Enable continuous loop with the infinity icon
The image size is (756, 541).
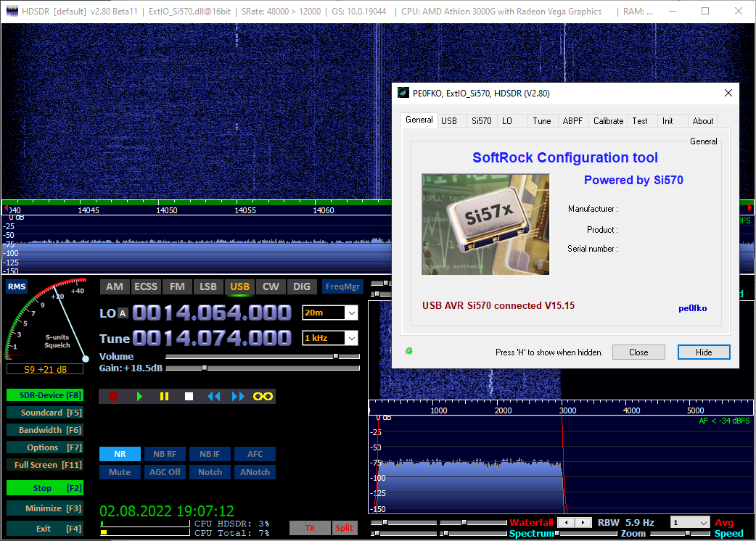(262, 396)
